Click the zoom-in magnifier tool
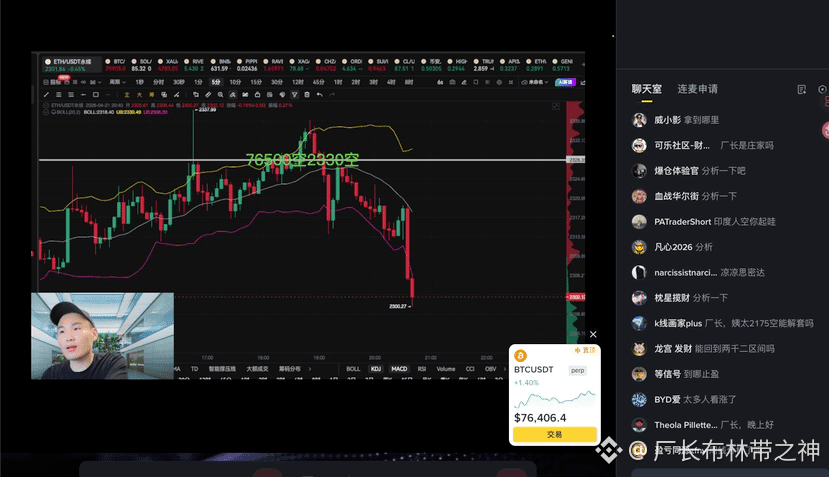 pos(220,95)
